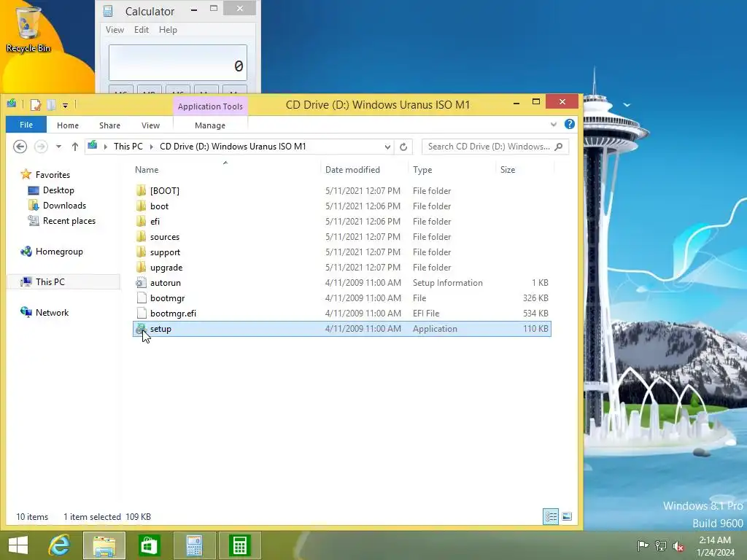The height and width of the screenshot is (560, 747).
Task: Switch to the Share ribbon tab
Action: coord(109,125)
